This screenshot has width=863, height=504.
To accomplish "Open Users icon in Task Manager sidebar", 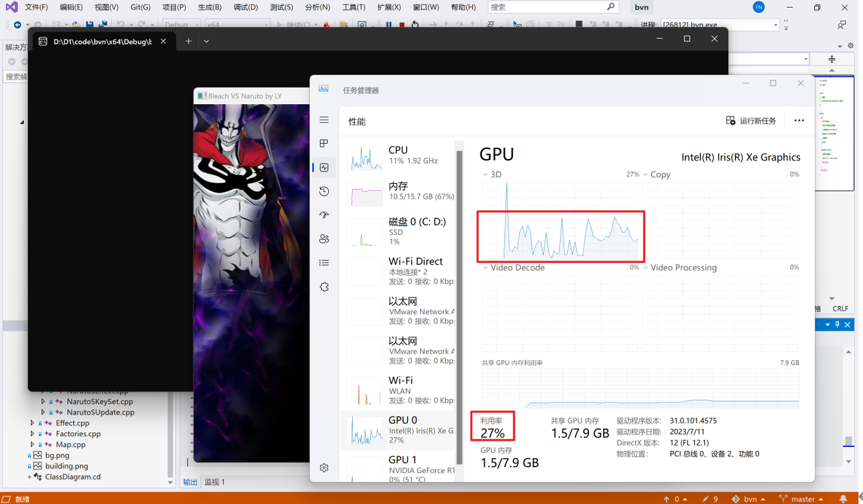I will (324, 239).
